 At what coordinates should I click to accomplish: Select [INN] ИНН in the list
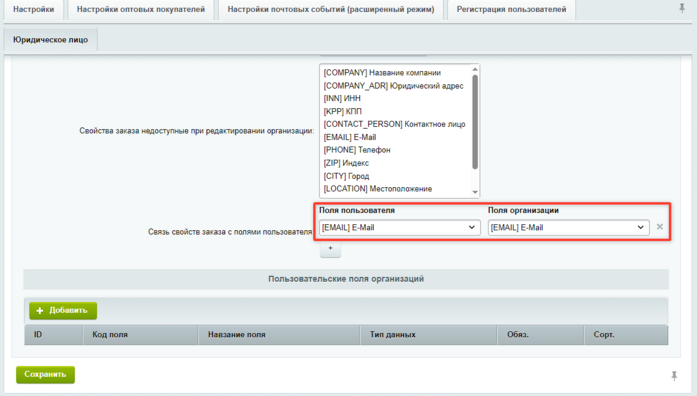(x=395, y=98)
